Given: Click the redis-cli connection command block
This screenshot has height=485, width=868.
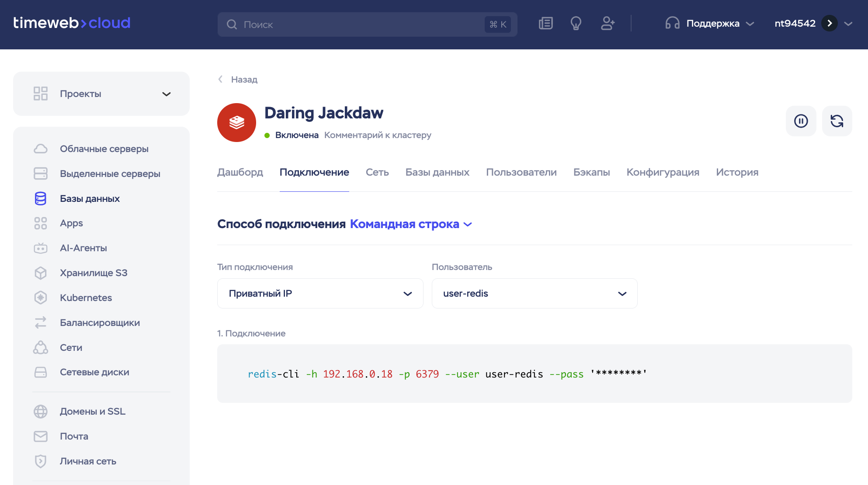Looking at the screenshot, I should point(535,374).
